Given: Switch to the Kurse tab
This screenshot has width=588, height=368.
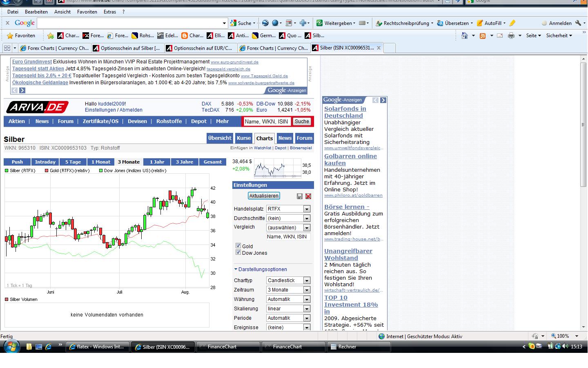Looking at the screenshot, I should (x=244, y=138).
